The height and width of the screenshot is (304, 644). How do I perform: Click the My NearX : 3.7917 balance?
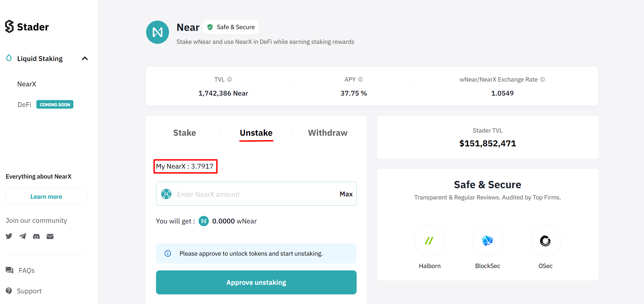click(185, 166)
